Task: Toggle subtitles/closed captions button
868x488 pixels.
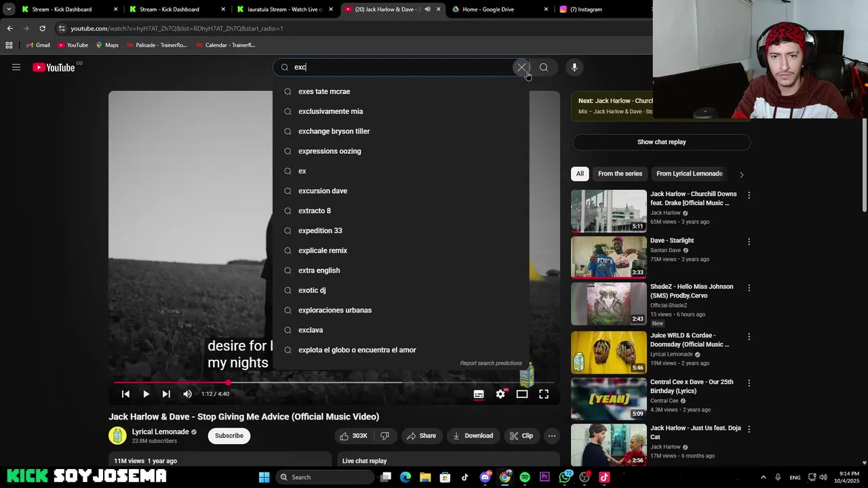Action: click(x=479, y=394)
